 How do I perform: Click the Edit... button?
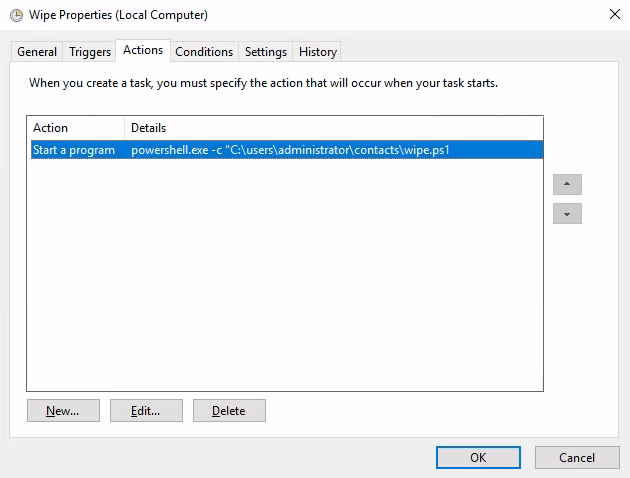click(x=146, y=411)
